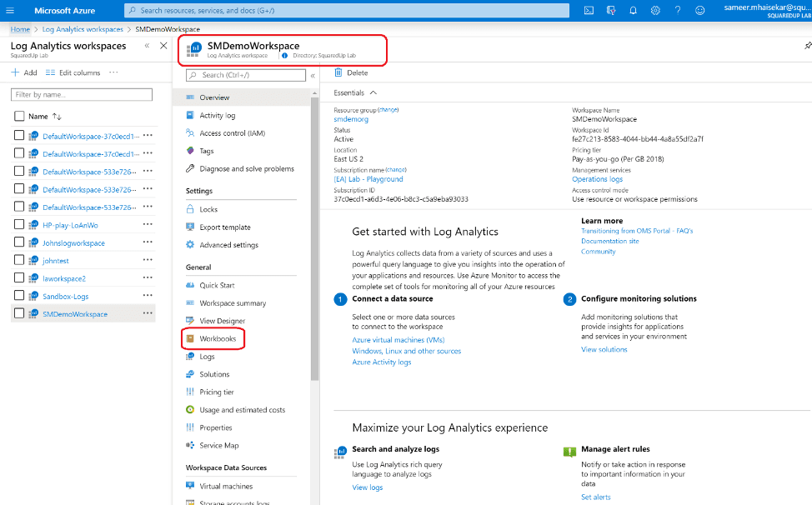Pin the SMDemoWorkspace blade to dashboard
The width and height of the screenshot is (812, 505).
click(807, 46)
